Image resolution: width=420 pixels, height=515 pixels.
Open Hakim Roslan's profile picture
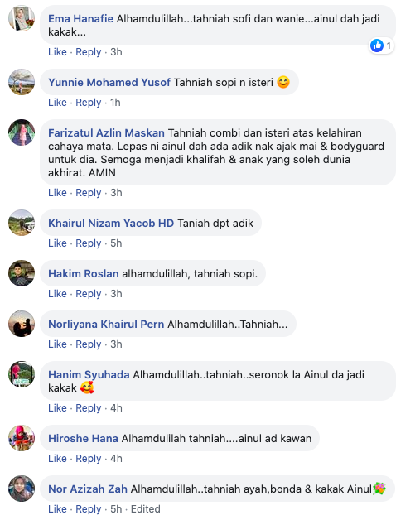(x=22, y=273)
